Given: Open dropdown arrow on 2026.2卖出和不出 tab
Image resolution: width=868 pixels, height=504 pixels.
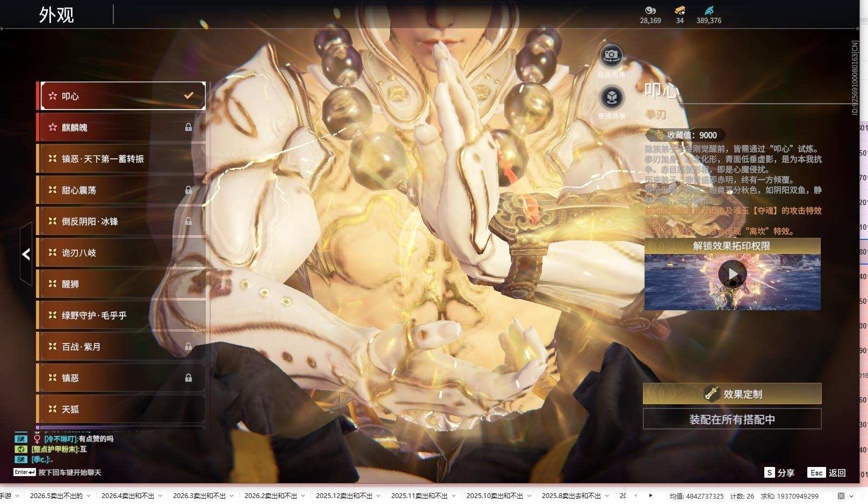Looking at the screenshot, I should click(x=303, y=496).
